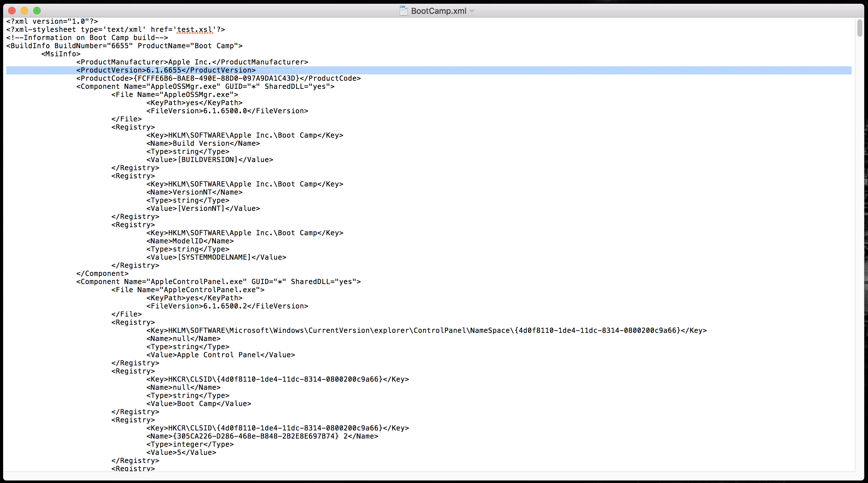Click the [BUILDVERSION] value text
This screenshot has width=868, height=483.
[x=207, y=160]
